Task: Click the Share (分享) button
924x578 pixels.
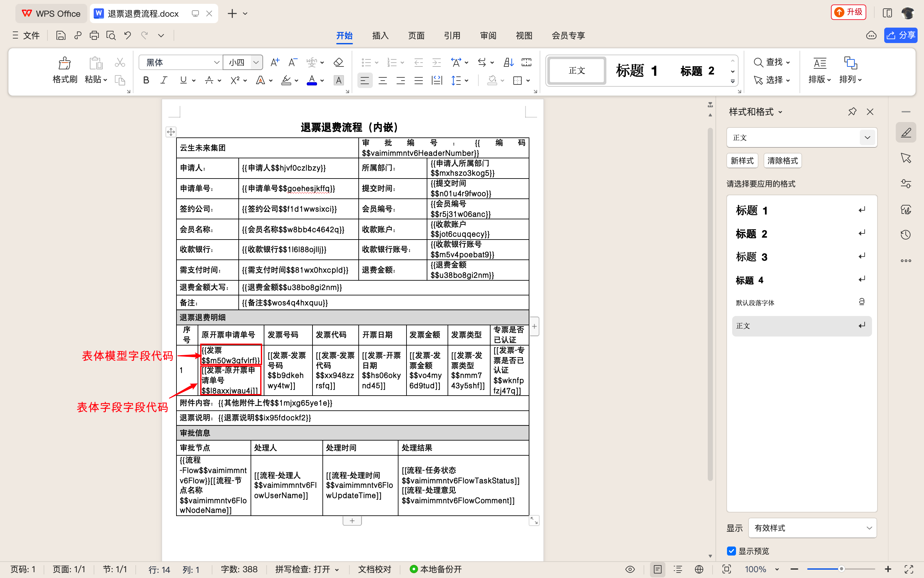Action: tap(901, 36)
